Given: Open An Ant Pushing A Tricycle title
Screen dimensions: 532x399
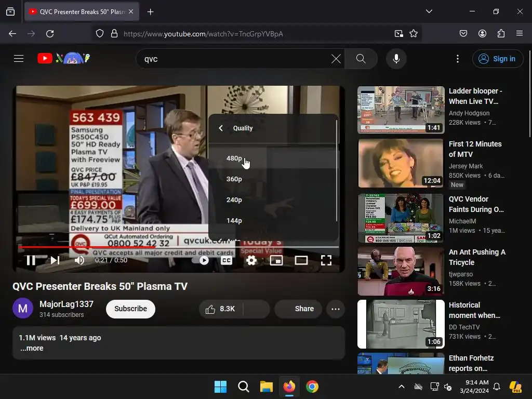Looking at the screenshot, I should tap(477, 257).
